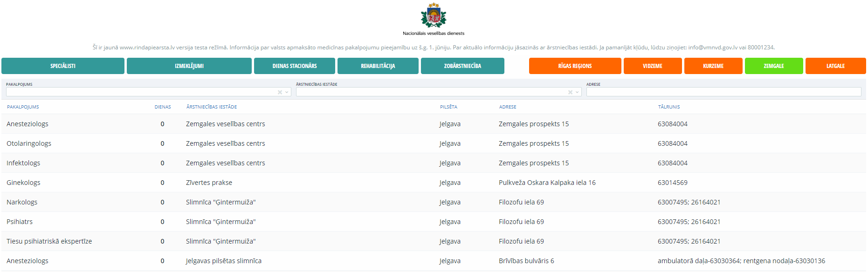Open the Speciālisti tab
This screenshot has width=868, height=272.
63,66
